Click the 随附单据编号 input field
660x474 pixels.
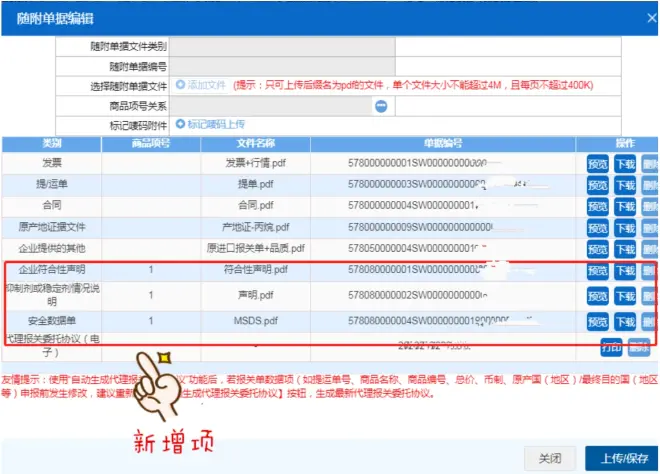[x=283, y=66]
